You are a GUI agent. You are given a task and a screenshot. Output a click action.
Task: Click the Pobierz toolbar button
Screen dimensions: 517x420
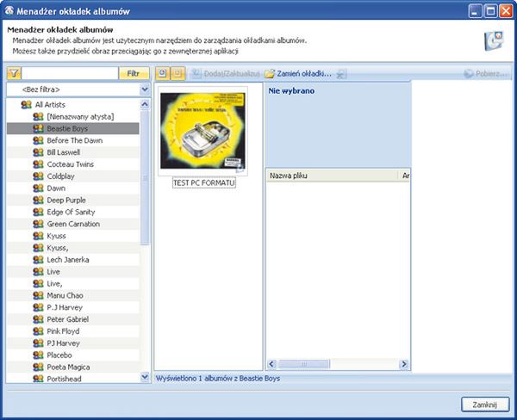pyautogui.click(x=485, y=73)
